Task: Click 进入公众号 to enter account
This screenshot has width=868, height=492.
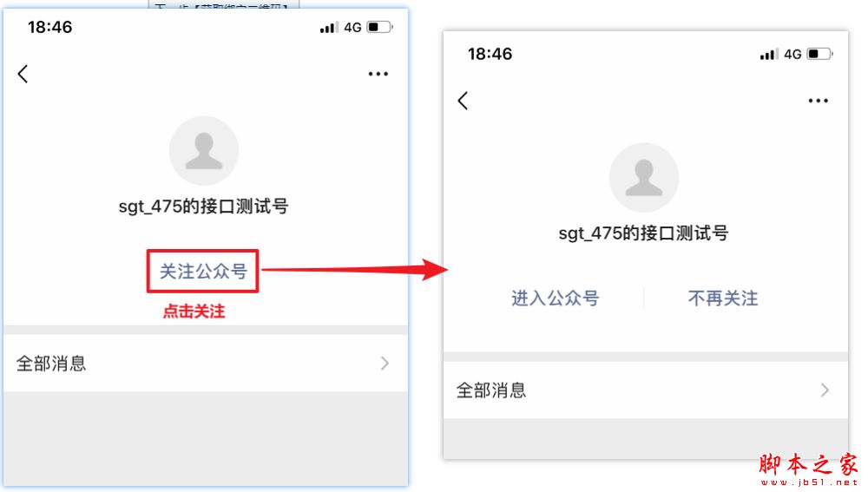Action: (556, 298)
